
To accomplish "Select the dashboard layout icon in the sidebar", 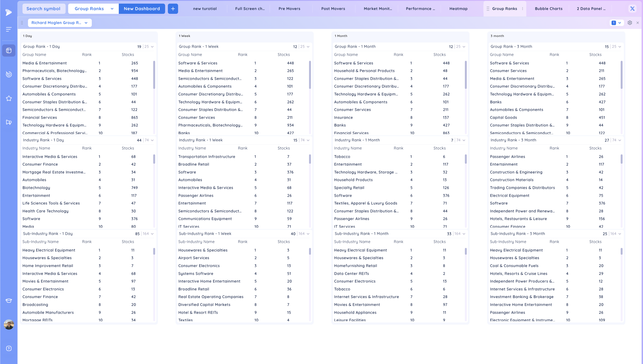I will click(9, 50).
